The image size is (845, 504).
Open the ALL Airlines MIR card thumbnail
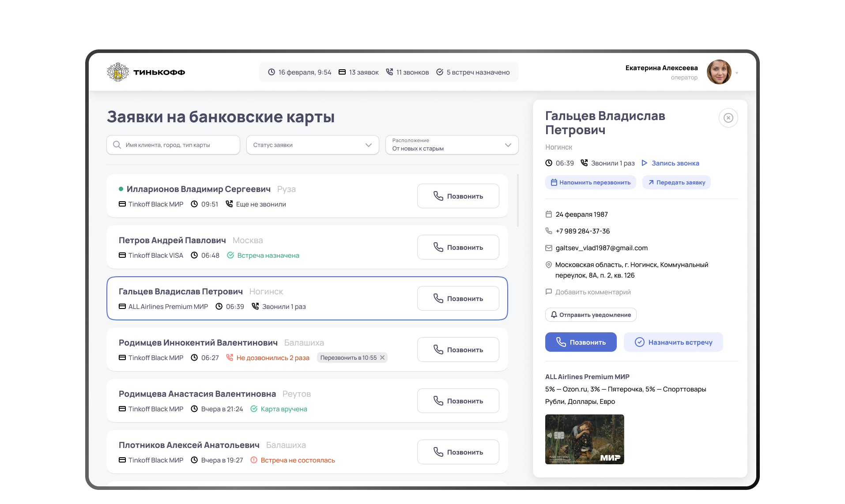[x=584, y=439]
